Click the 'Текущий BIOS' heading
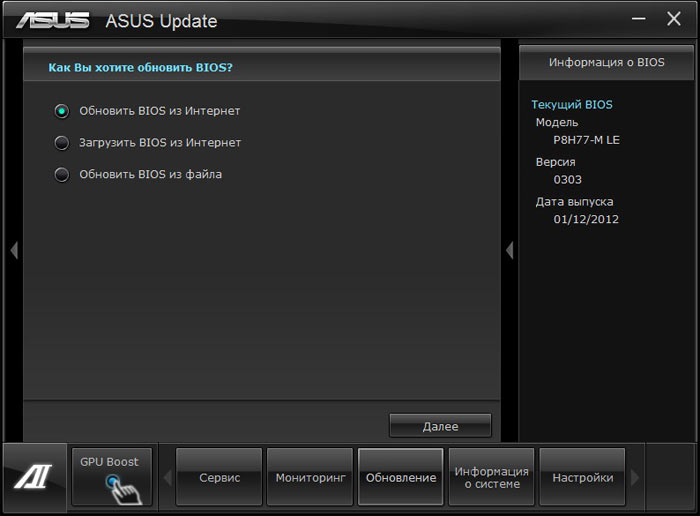The image size is (700, 516). pyautogui.click(x=572, y=104)
